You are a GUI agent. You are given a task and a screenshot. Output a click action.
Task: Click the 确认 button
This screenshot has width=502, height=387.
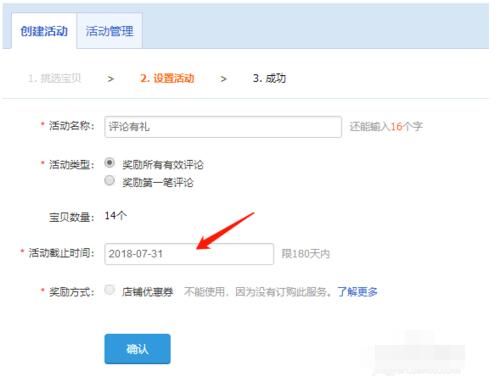click(x=137, y=349)
